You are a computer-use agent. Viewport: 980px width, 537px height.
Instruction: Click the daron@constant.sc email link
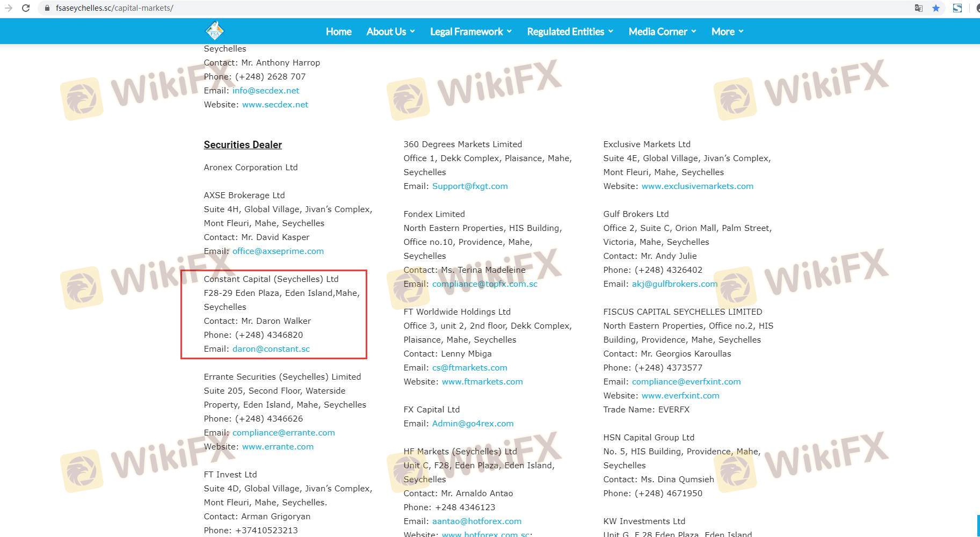click(271, 349)
